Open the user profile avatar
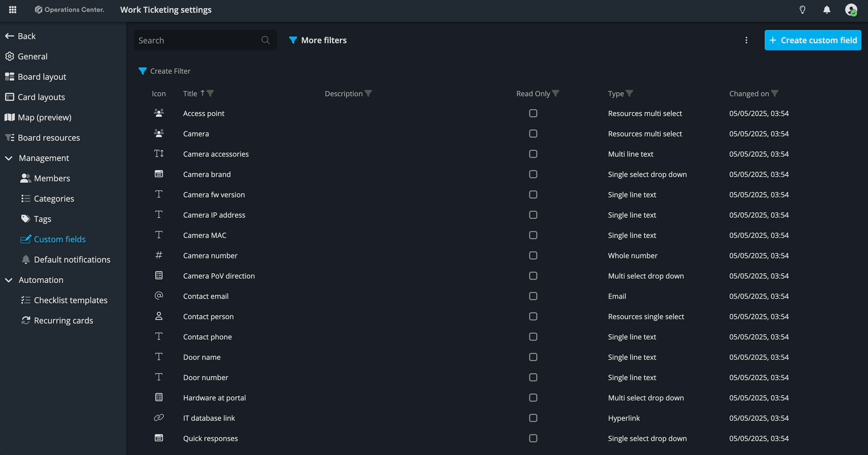 tap(851, 10)
